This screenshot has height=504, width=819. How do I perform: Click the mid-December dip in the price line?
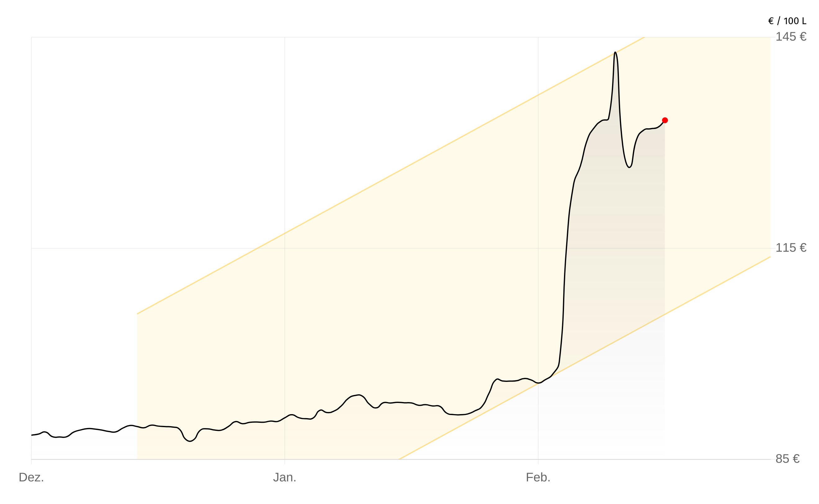[x=190, y=441]
